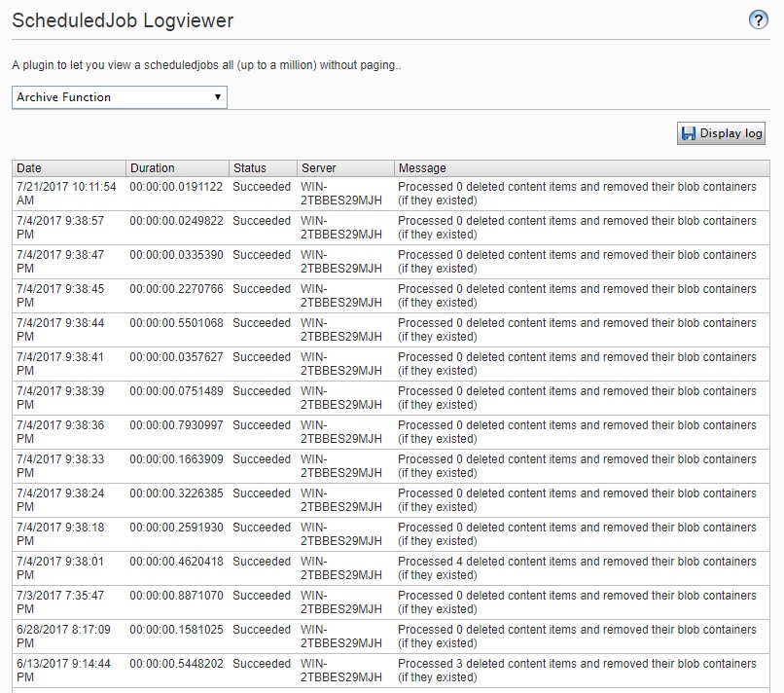Expand the scheduled job list combo box

[x=118, y=97]
